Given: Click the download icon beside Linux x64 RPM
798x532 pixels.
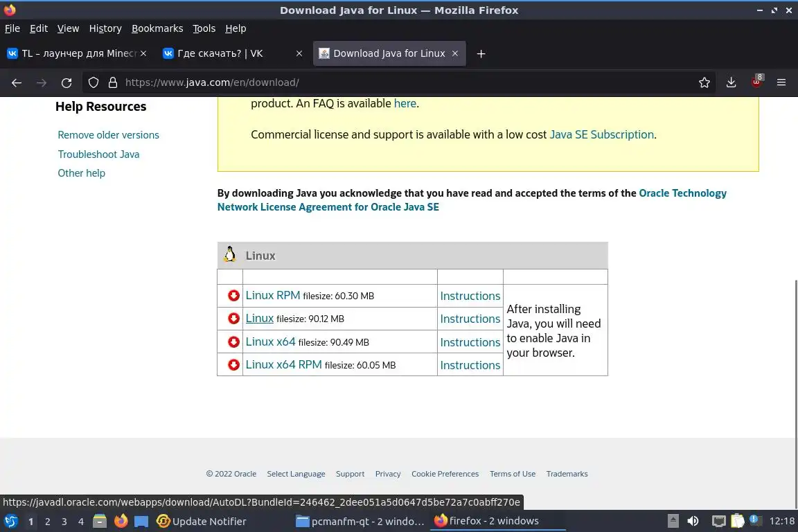Looking at the screenshot, I should [233, 365].
